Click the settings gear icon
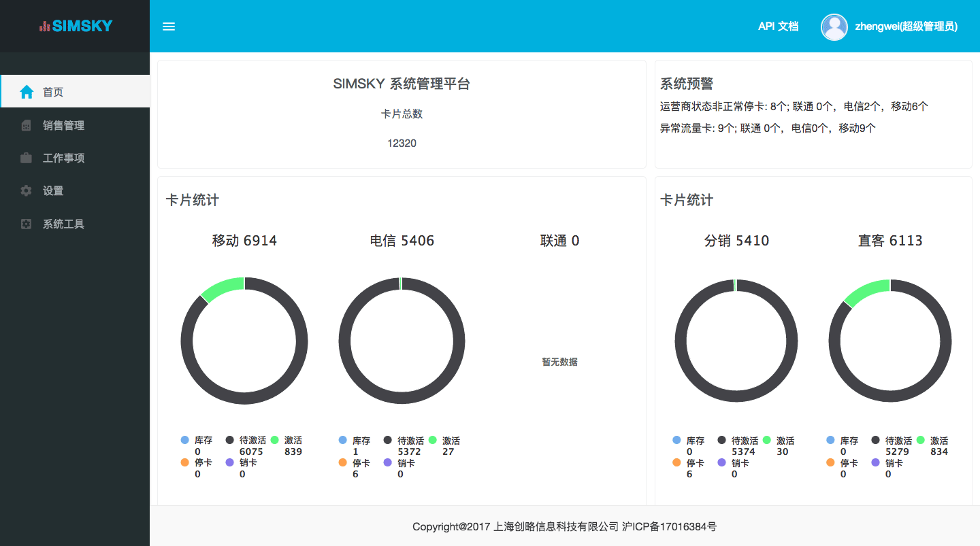Screen dimensions: 980x546 coord(27,191)
